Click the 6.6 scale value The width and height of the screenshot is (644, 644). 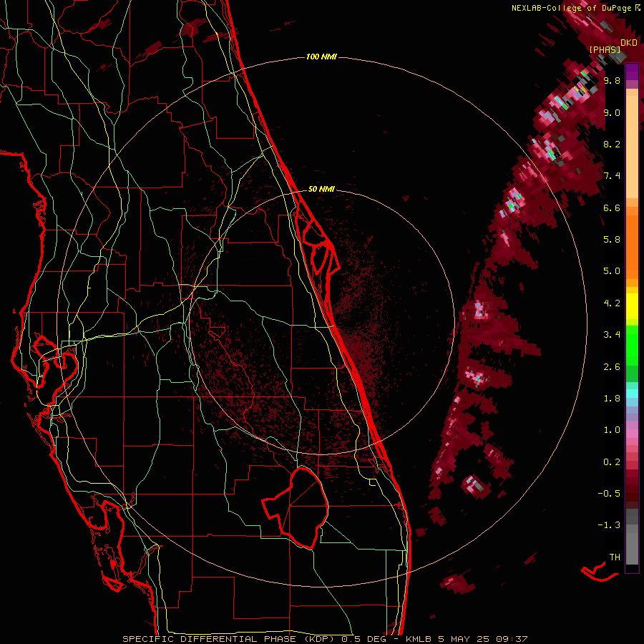[x=612, y=208]
